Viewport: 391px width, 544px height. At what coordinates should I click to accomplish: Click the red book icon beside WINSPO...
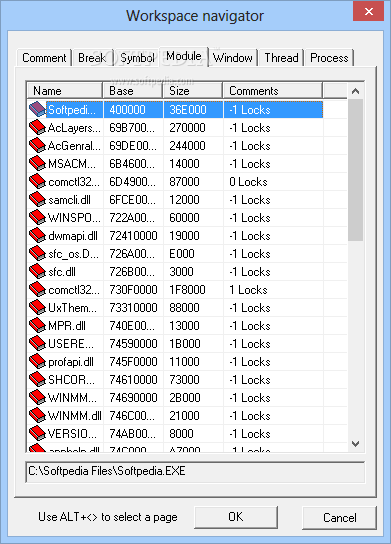point(37,218)
